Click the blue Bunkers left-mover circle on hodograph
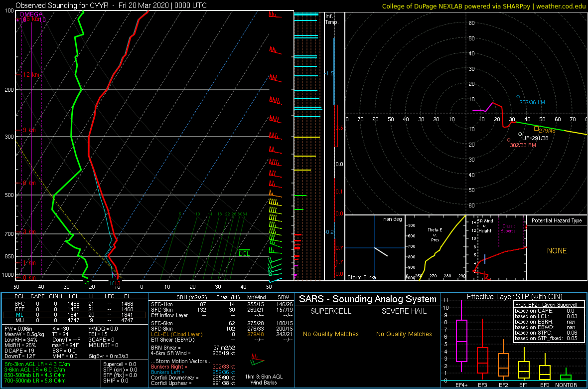The width and height of the screenshot is (588, 389). click(518, 96)
